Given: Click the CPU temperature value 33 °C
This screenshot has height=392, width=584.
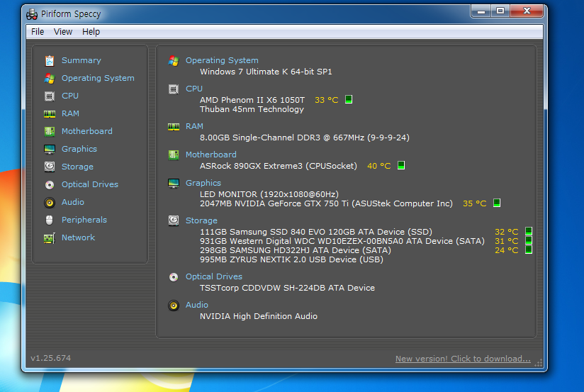Looking at the screenshot, I should [327, 100].
